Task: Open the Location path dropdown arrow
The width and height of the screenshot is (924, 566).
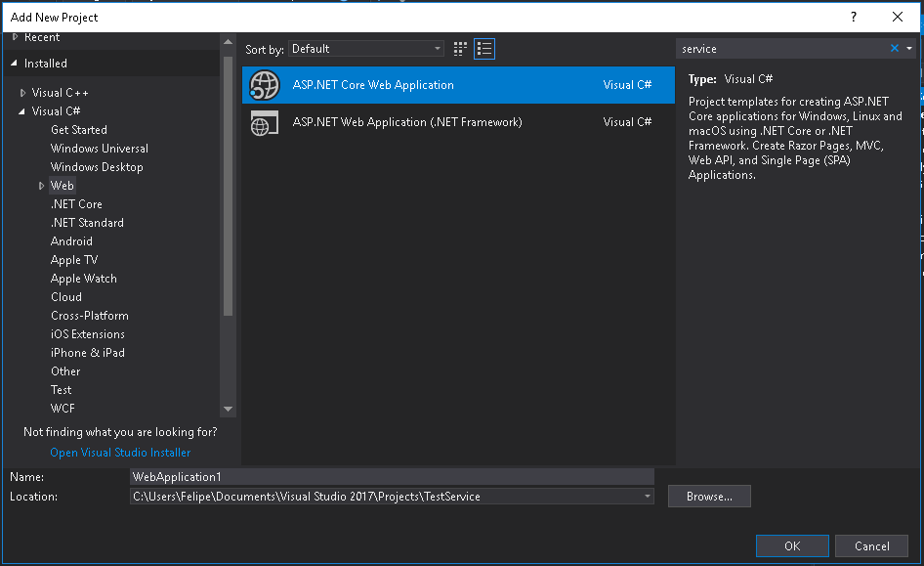Action: click(646, 496)
